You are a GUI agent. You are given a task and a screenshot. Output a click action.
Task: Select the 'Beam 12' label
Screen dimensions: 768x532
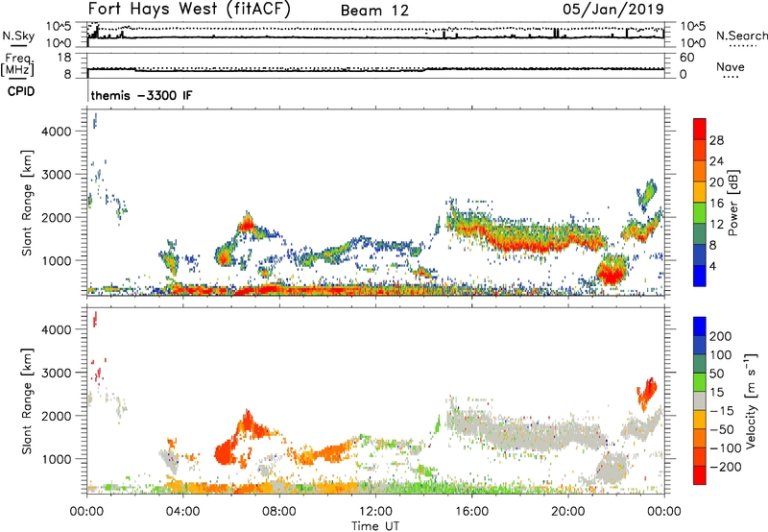tap(374, 11)
